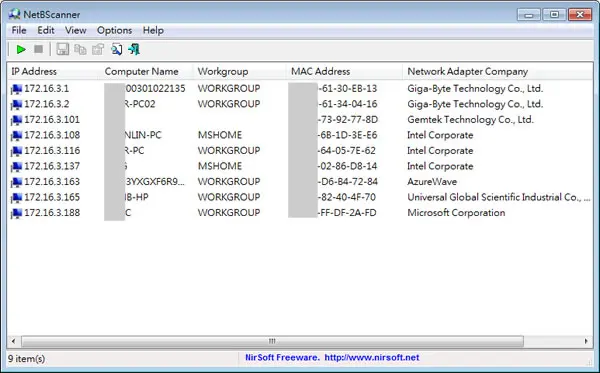Viewport: 600px width, 373px height.
Task: Click computer icon beside 172.16.3.101
Action: pyautogui.click(x=16, y=120)
